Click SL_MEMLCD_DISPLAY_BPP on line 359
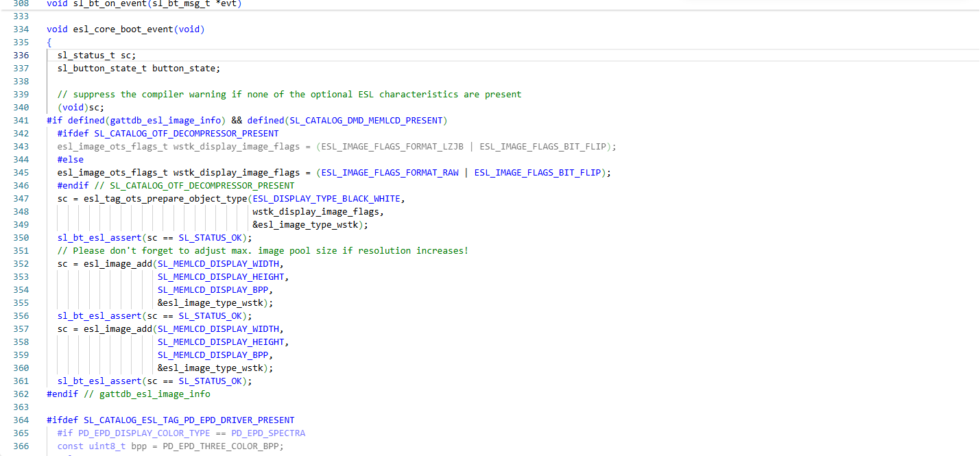The image size is (980, 456). 213,355
